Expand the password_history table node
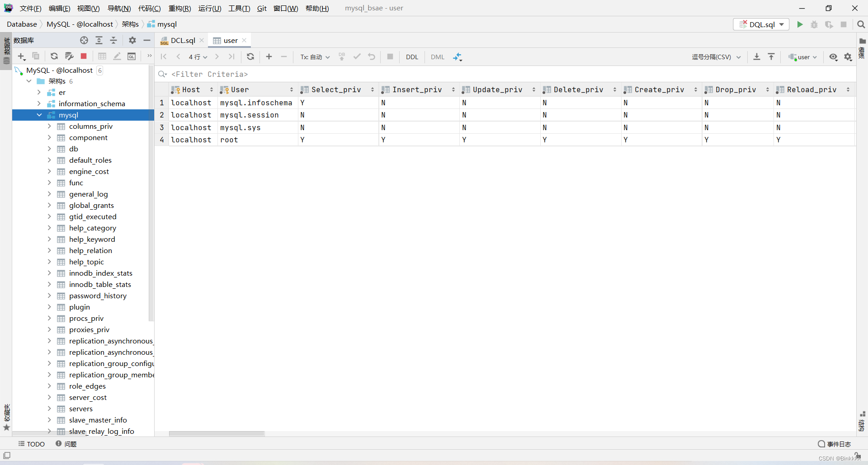The height and width of the screenshot is (465, 868). pos(49,296)
